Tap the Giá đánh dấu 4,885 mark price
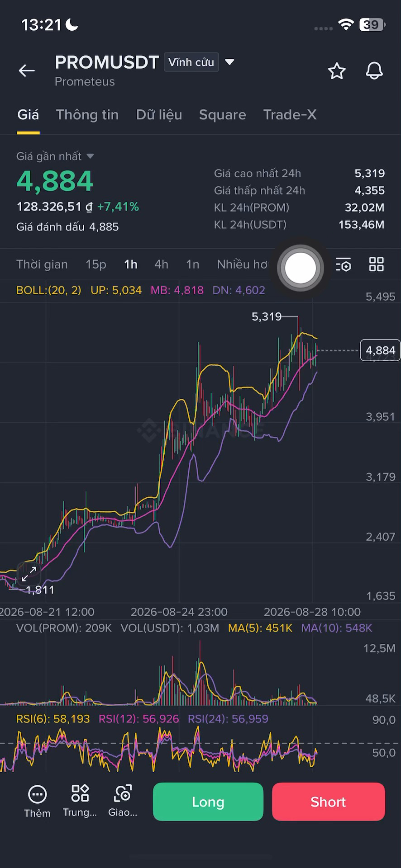This screenshot has width=401, height=868. click(67, 227)
